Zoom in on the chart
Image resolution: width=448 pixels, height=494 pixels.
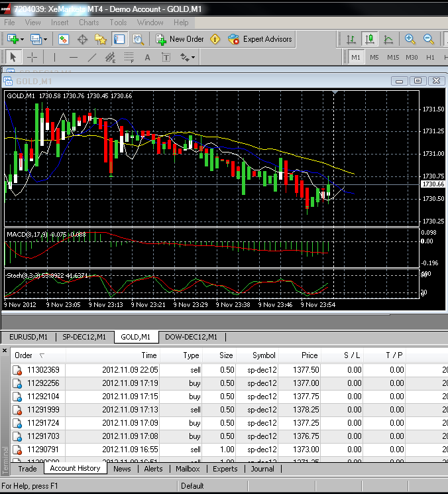click(x=410, y=39)
